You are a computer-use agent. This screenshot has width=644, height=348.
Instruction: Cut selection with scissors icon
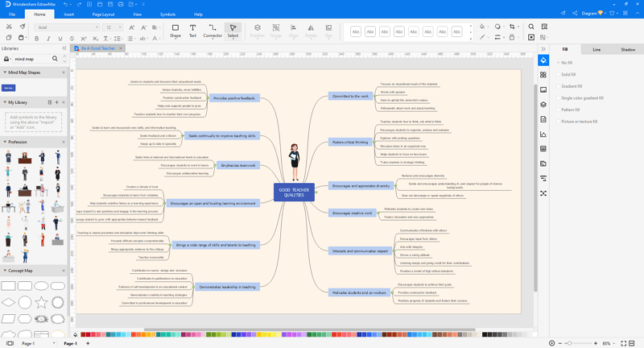pyautogui.click(x=9, y=27)
